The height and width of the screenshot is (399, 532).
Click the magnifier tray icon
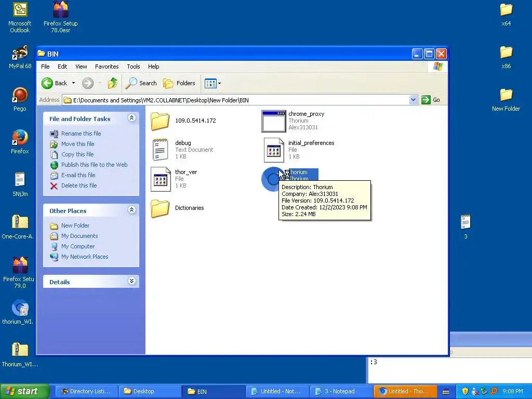494,392
